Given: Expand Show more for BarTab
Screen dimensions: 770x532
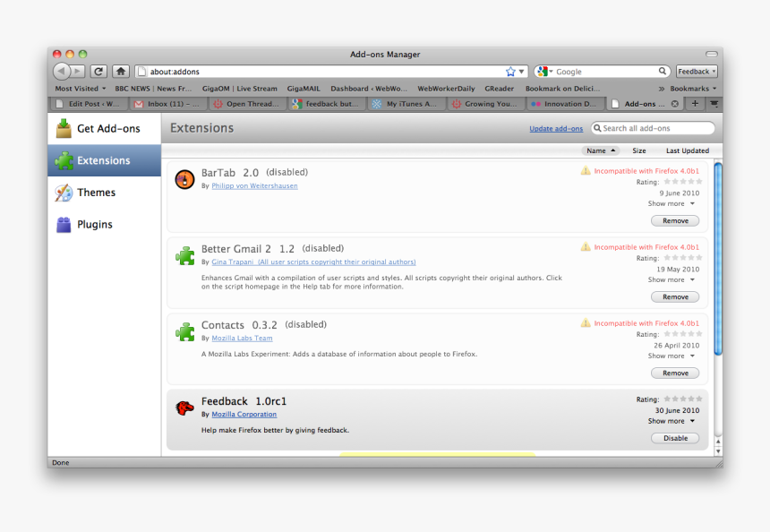Looking at the screenshot, I should click(671, 203).
